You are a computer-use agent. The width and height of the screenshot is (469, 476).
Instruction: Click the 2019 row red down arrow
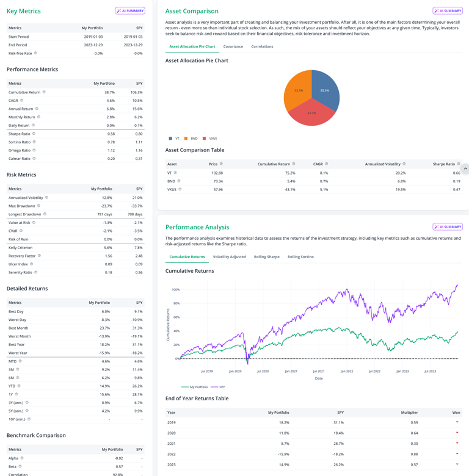click(457, 422)
